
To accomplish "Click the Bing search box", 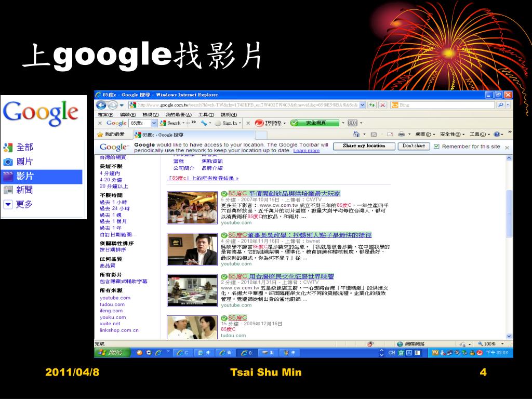I will (x=442, y=105).
